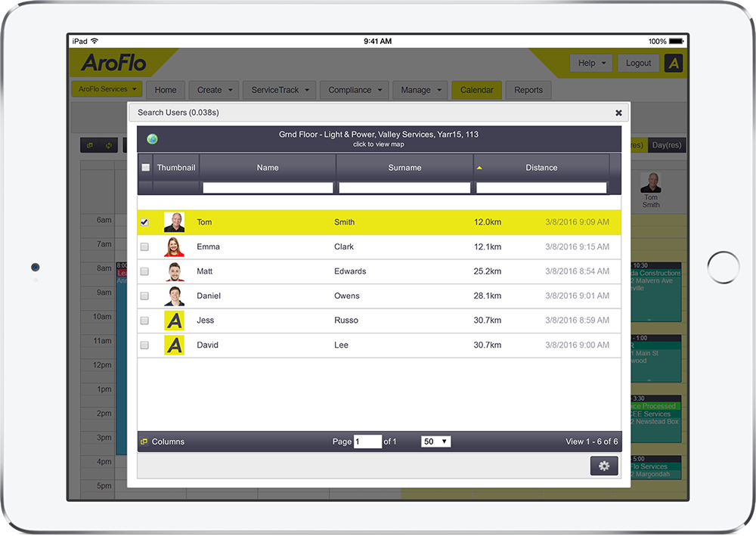Viewport: 756px width, 536px height.
Task: Click the '12.0km' distance in Tom's row
Action: (488, 222)
